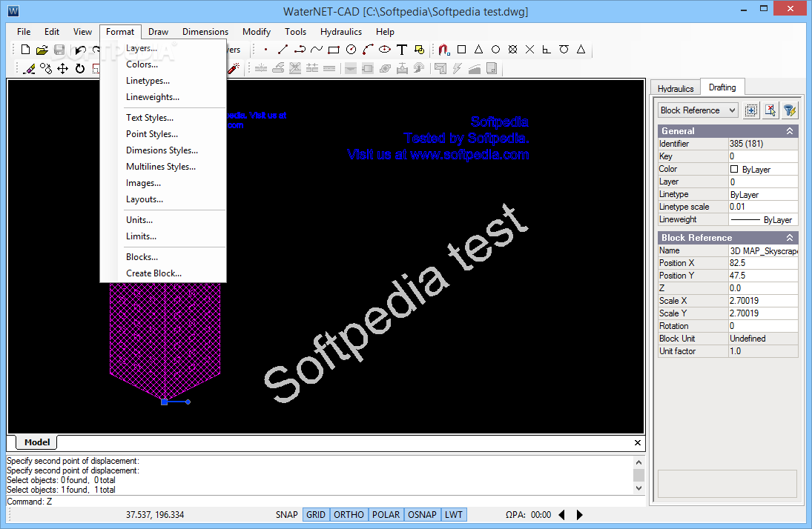The height and width of the screenshot is (529, 812).
Task: Select the square Endpoint snap icon
Action: (461, 50)
